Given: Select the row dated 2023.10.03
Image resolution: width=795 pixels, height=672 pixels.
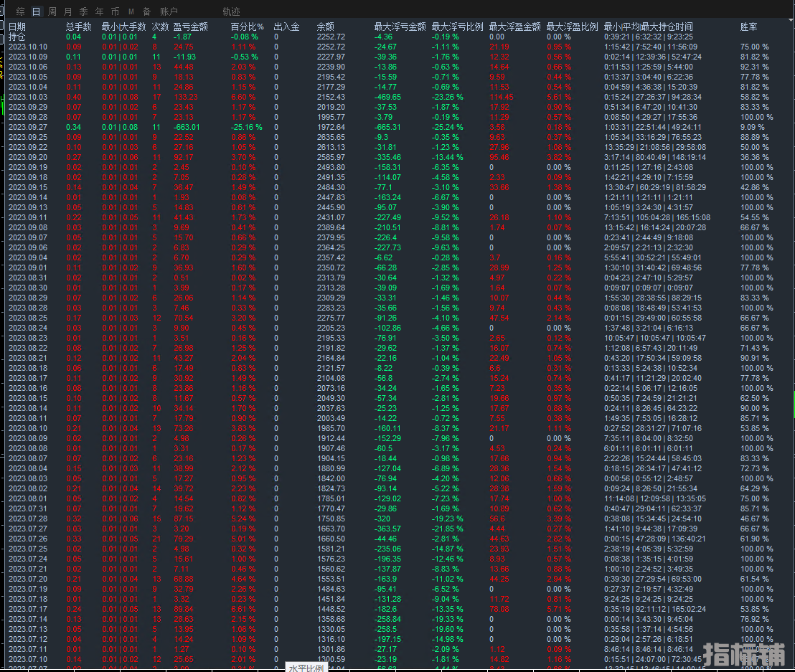Looking at the screenshot, I should pyautogui.click(x=398, y=97).
